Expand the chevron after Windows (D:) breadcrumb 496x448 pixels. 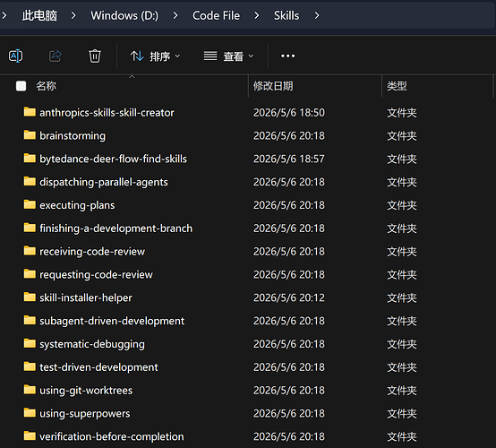coord(175,15)
